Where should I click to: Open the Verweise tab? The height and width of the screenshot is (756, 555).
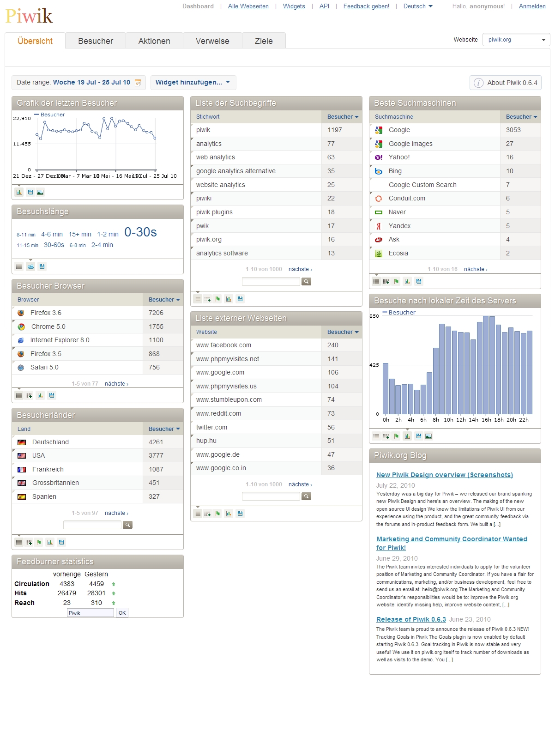212,41
